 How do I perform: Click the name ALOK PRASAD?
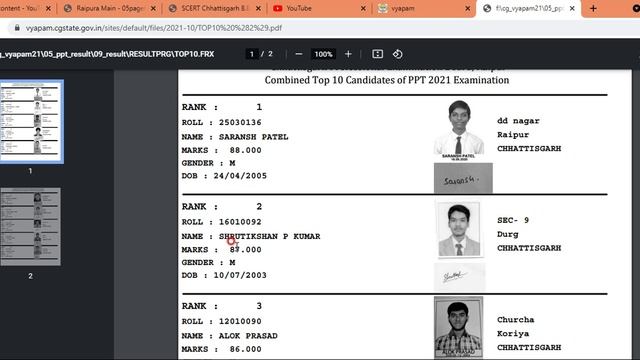[x=248, y=336]
